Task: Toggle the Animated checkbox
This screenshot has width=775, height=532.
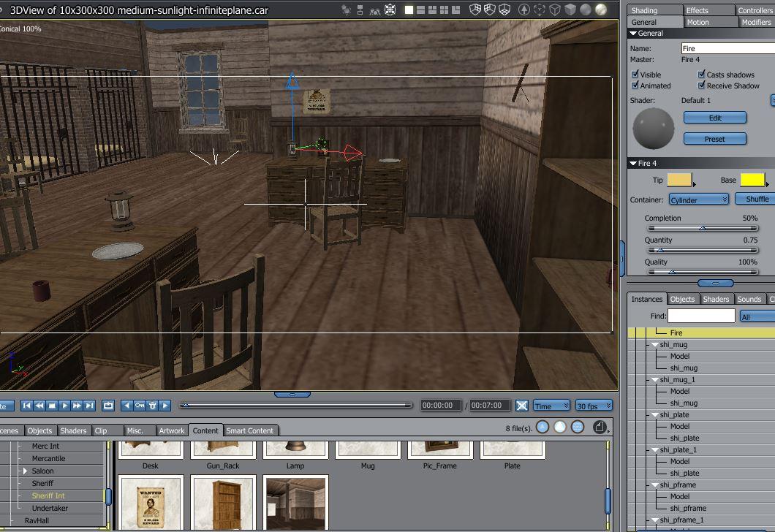Action: click(x=635, y=85)
